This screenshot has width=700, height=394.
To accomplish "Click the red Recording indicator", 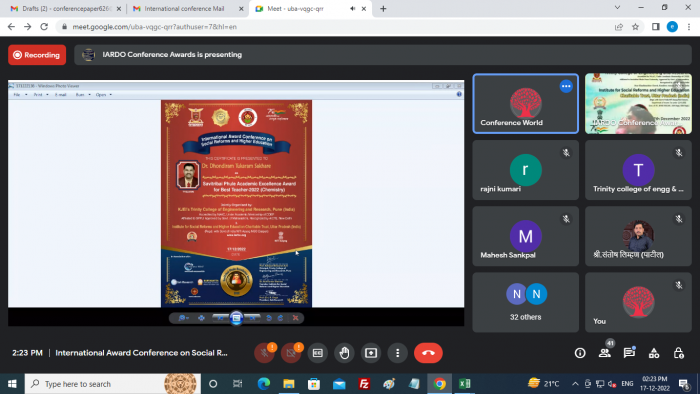I will click(37, 55).
